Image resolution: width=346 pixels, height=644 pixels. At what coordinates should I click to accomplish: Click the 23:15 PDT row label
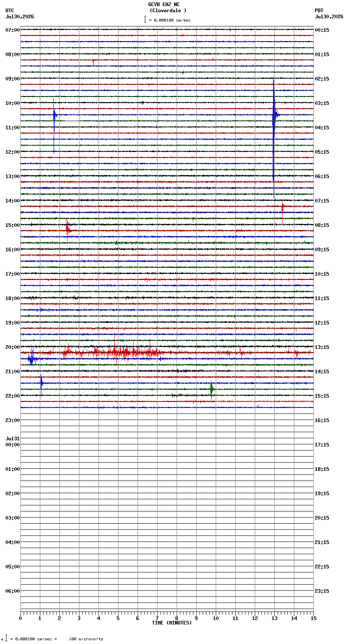322,591
